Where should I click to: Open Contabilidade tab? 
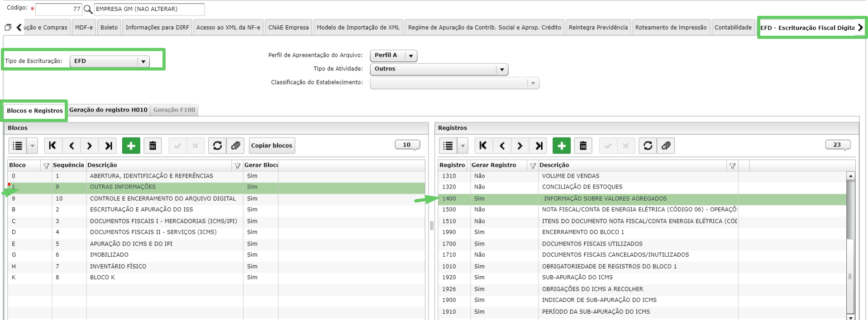(x=733, y=28)
